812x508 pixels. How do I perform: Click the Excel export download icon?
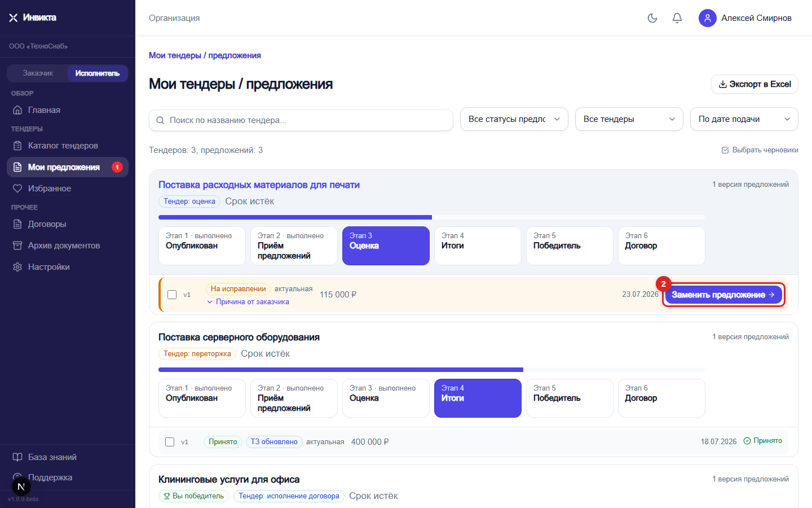tap(723, 84)
